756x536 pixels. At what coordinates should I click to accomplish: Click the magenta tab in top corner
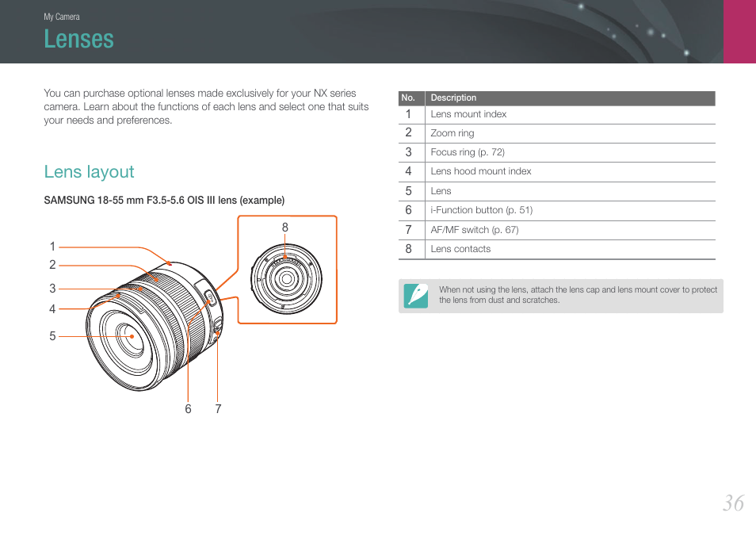tap(739, 32)
